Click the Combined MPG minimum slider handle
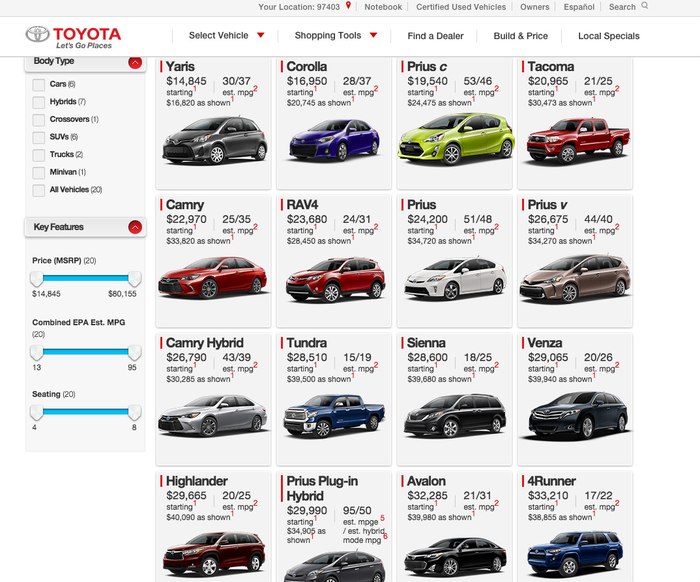 37,353
